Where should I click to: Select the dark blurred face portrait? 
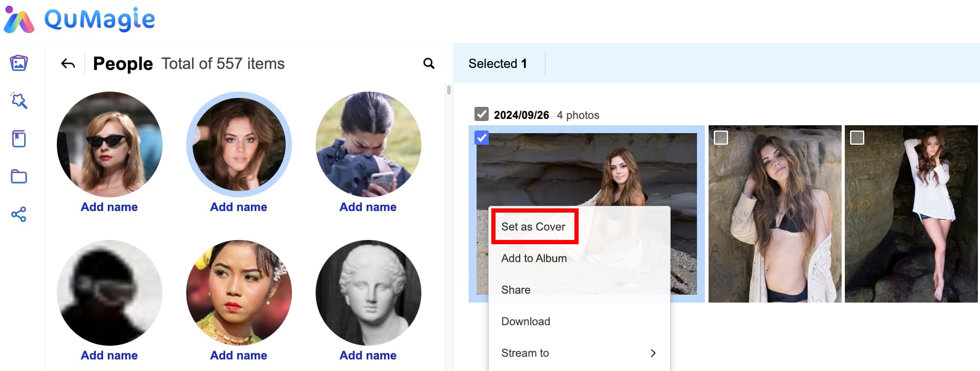[109, 293]
